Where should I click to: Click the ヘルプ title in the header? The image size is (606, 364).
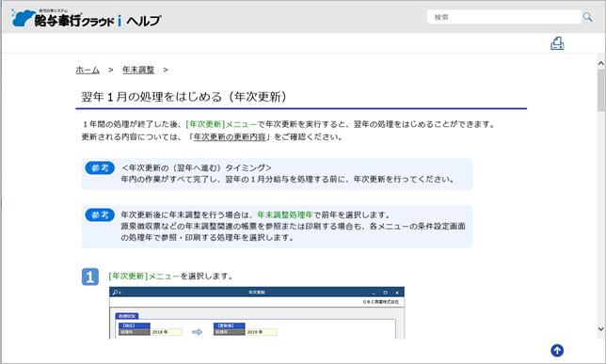144,20
